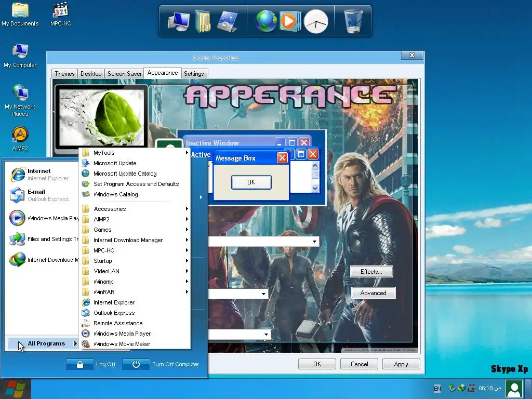The image size is (532, 399).
Task: Click the Log Off lock icon button
Action: (x=79, y=364)
